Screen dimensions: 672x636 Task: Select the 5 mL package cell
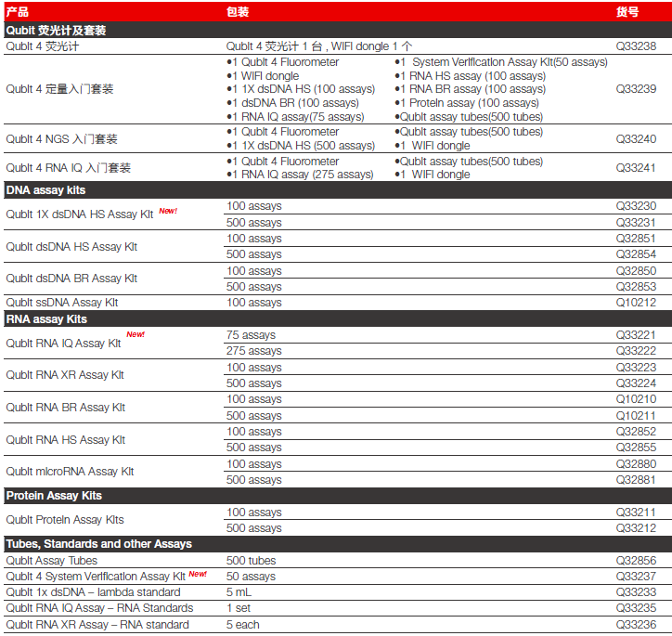(x=239, y=592)
